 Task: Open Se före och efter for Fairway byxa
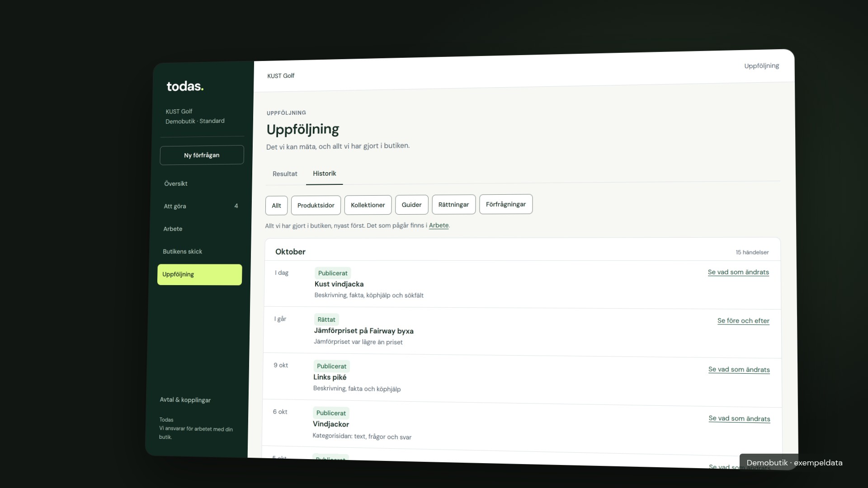pos(743,321)
